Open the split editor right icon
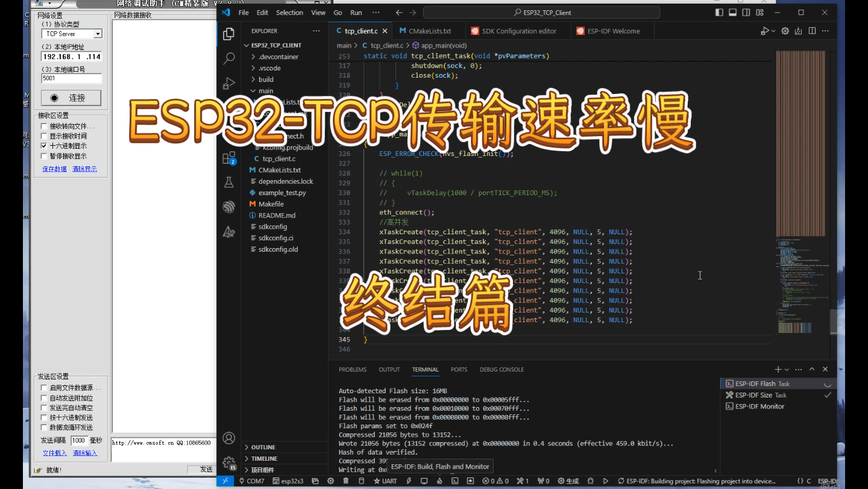Image resolution: width=868 pixels, height=489 pixels. pyautogui.click(x=812, y=31)
